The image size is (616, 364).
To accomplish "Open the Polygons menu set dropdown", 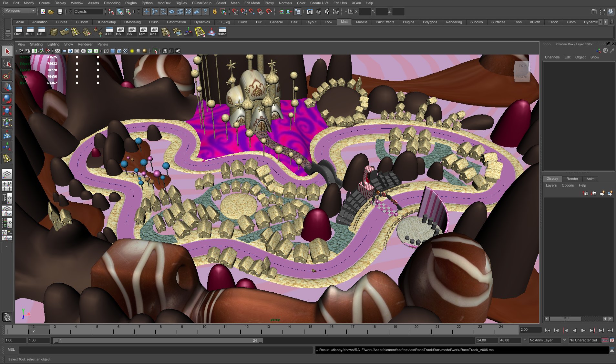I will pos(20,11).
